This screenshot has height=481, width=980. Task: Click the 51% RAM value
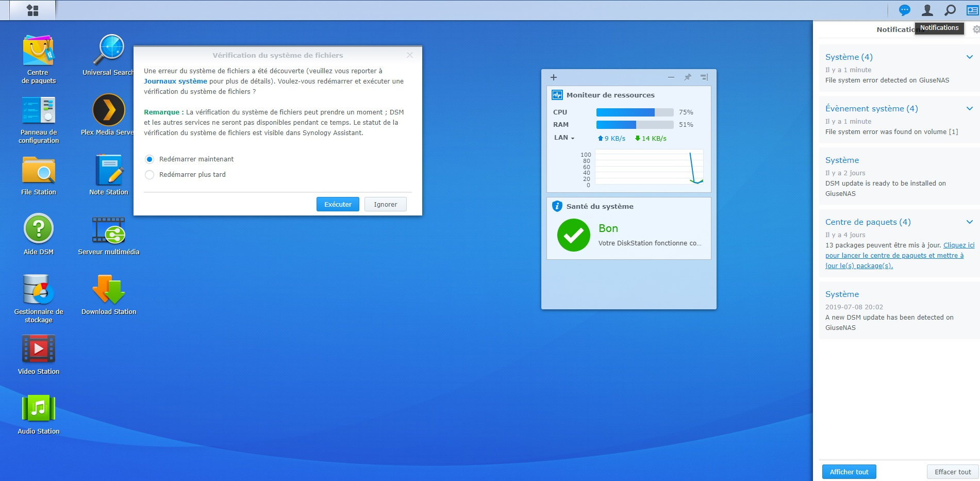686,125
